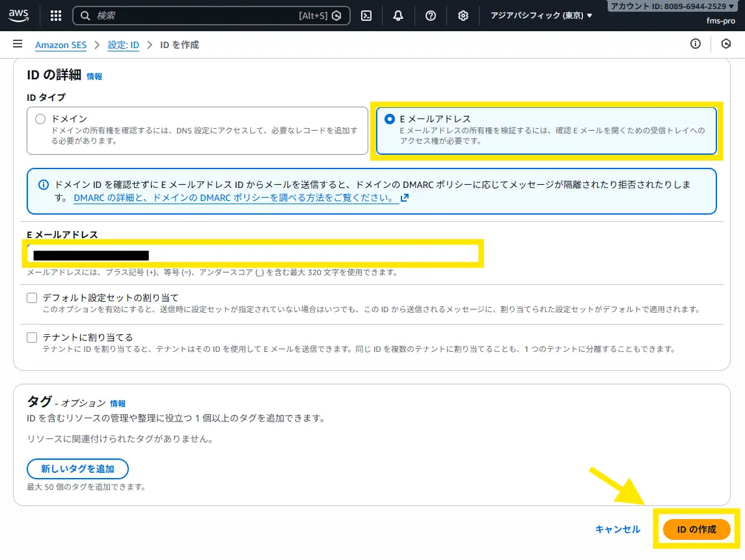Screen dimensions: 745x560
Task: Go to Amazon SES breadcrumb
Action: (x=61, y=45)
